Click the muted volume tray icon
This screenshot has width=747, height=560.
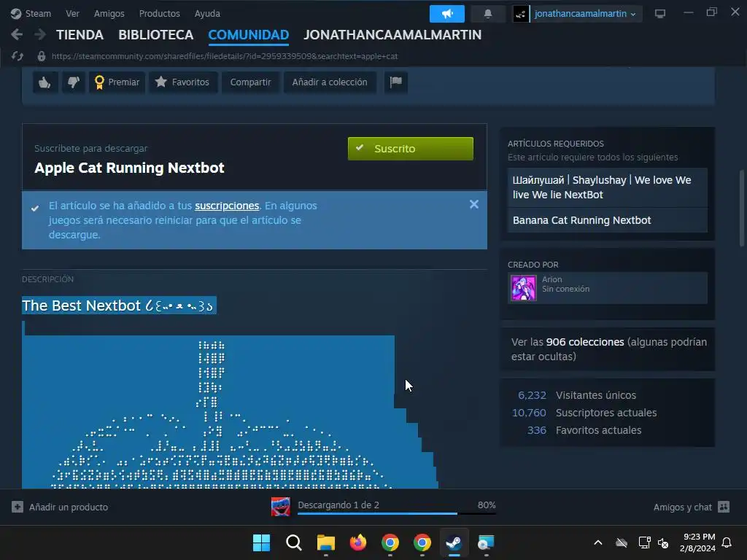tap(662, 542)
